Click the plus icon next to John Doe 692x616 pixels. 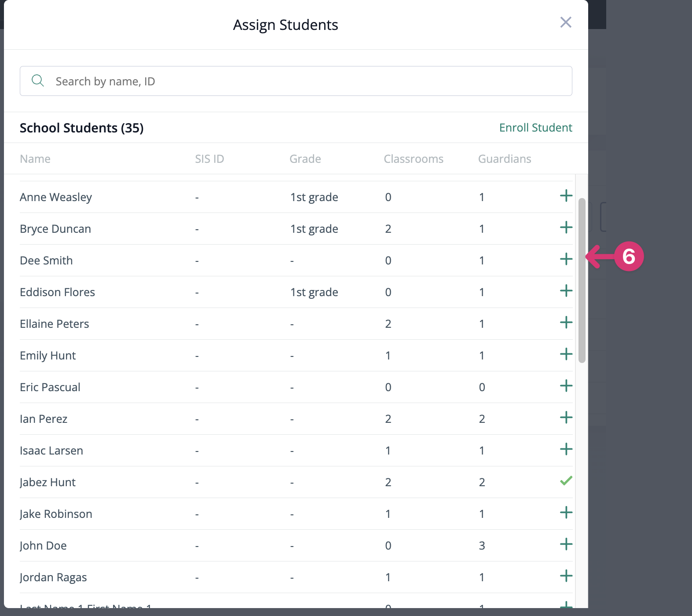coord(566,544)
